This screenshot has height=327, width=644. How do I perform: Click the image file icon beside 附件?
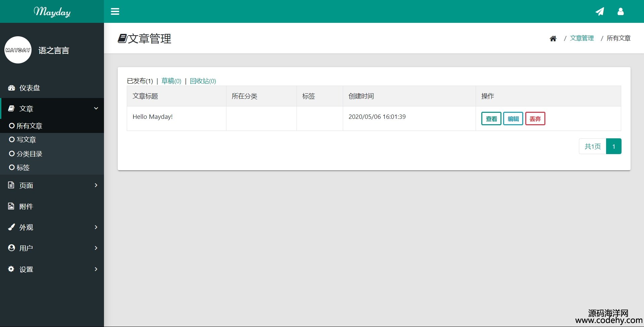[11, 206]
